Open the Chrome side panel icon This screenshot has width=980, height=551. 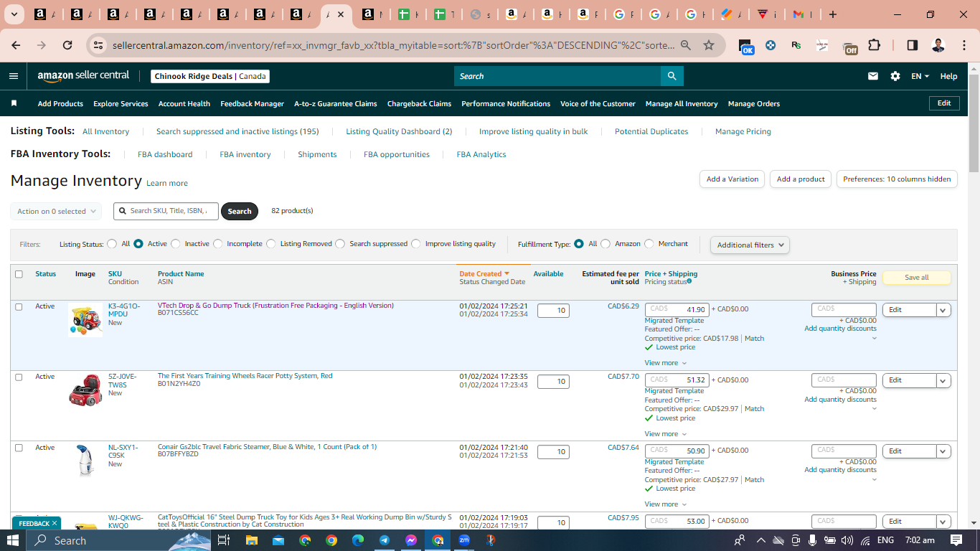913,45
